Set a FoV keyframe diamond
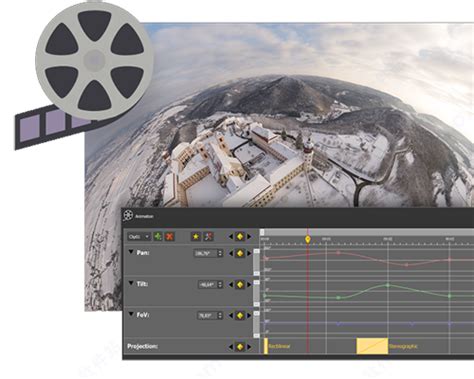This screenshot has width=474, height=379. (240, 315)
